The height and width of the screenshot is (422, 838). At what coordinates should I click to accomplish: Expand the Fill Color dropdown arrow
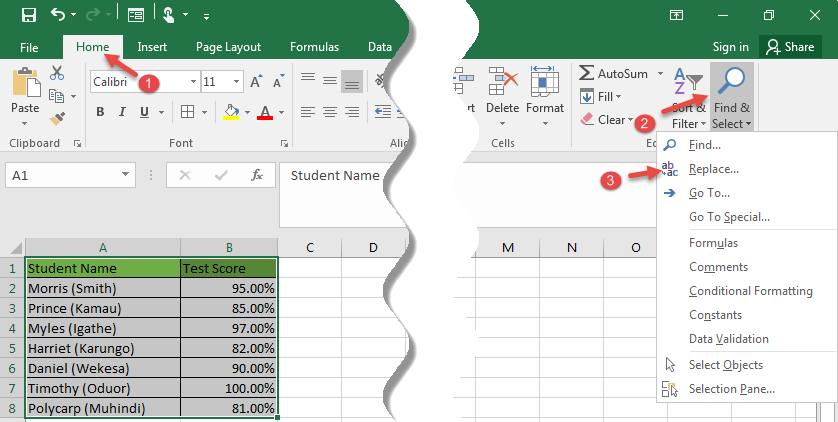247,112
